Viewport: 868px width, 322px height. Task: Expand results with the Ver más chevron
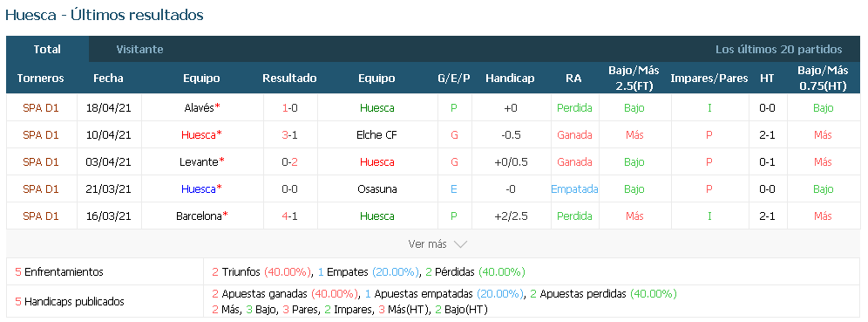(437, 243)
